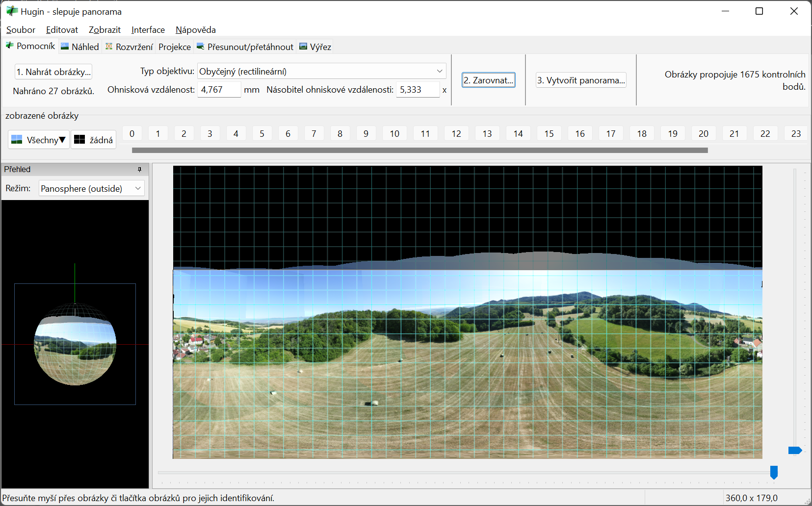Image resolution: width=812 pixels, height=506 pixels.
Task: Switch to the Projekce tab
Action: 175,47
